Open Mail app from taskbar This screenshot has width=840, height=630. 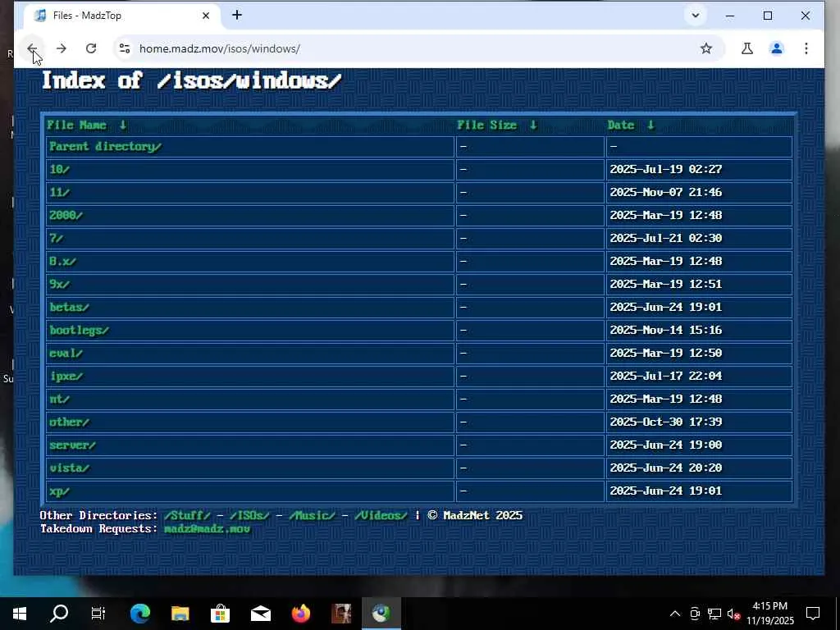[260, 614]
